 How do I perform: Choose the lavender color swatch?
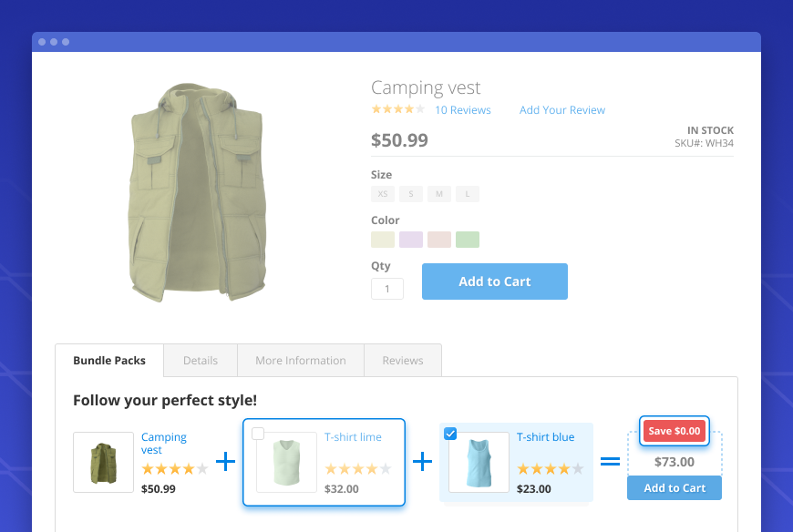[x=411, y=240]
